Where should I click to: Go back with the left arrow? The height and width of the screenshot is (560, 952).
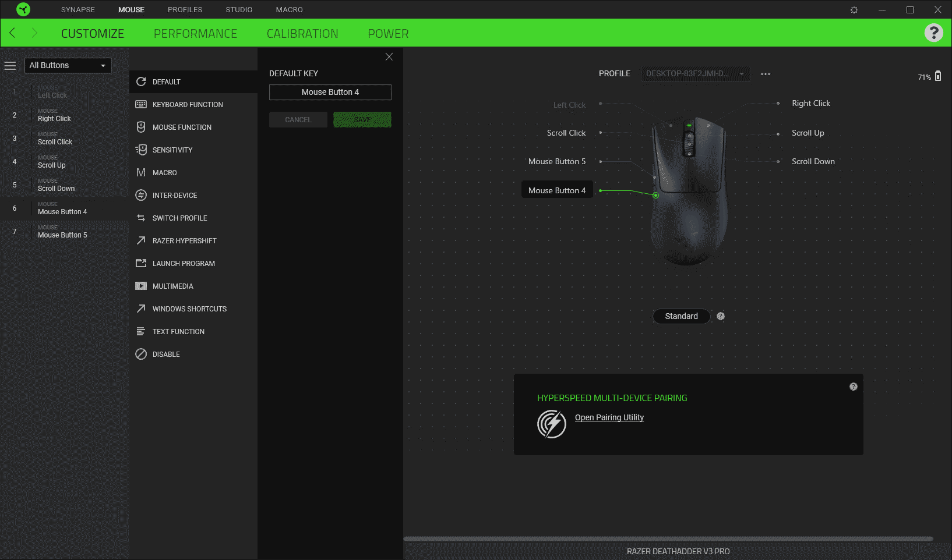pos(12,33)
